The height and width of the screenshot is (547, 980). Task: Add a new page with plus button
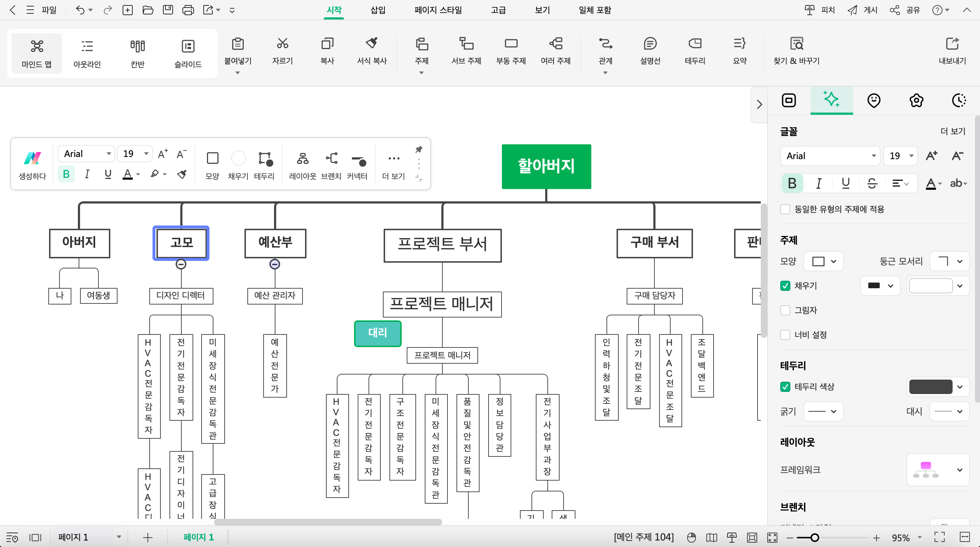(x=147, y=537)
